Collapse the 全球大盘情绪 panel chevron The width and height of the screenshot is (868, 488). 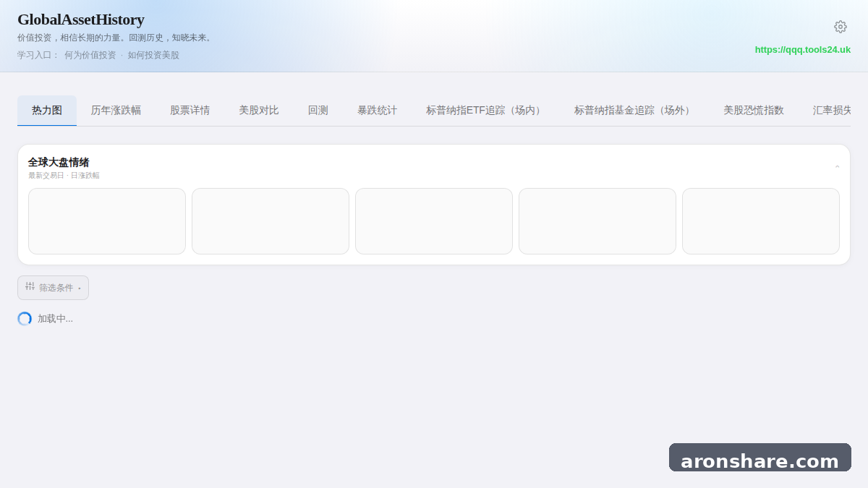point(837,168)
